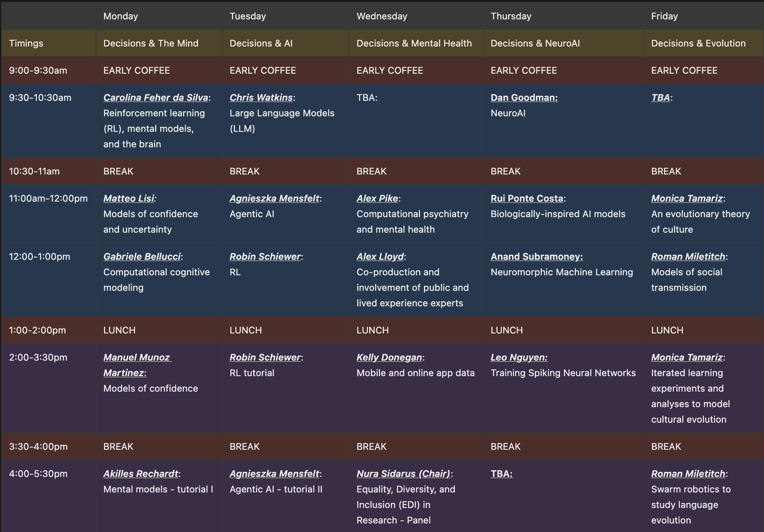
Task: Open Rui Ponte Costa link
Action: [527, 199]
